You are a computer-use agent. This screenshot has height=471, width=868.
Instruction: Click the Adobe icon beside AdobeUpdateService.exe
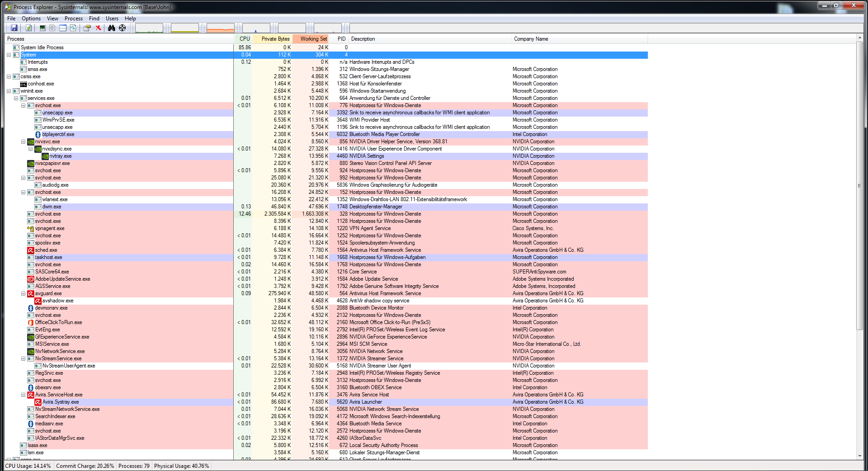click(x=31, y=279)
